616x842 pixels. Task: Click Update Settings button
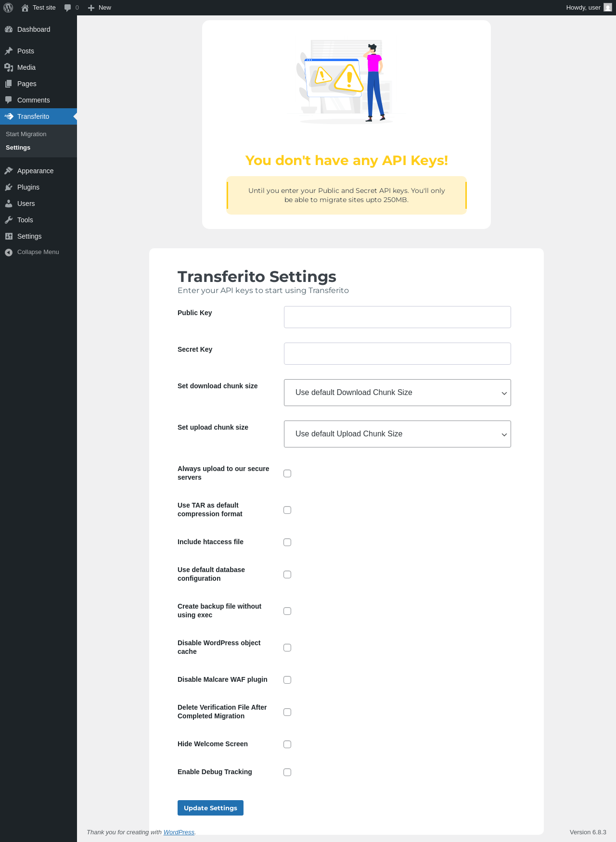[x=210, y=808]
